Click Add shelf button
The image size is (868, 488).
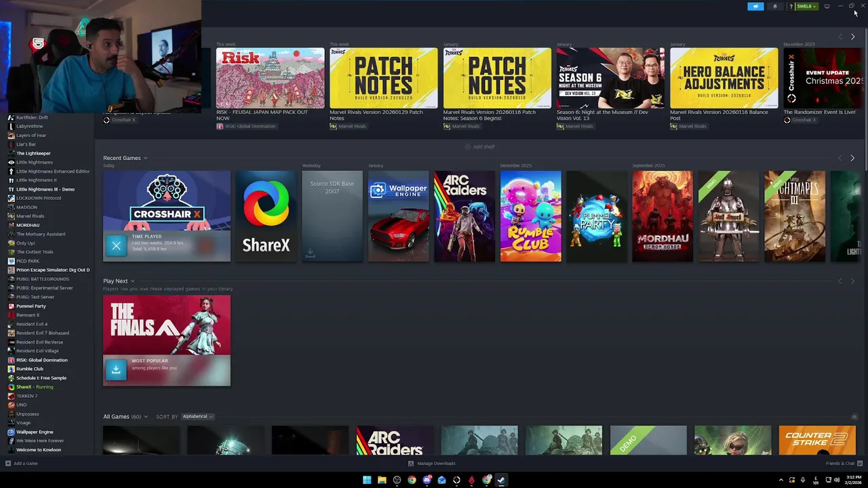pyautogui.click(x=480, y=146)
